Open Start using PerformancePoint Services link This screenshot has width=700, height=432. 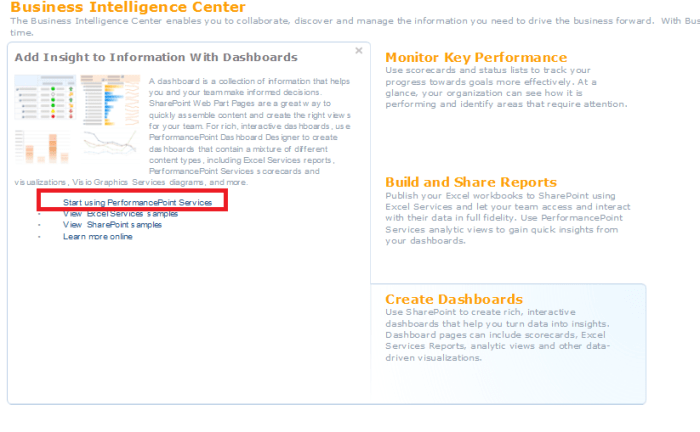pyautogui.click(x=137, y=202)
